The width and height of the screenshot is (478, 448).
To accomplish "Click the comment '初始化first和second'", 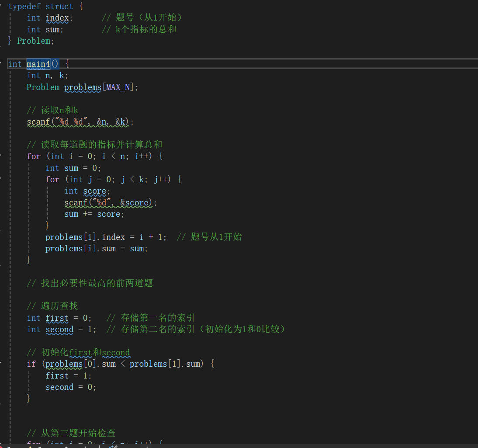I will point(85,352).
